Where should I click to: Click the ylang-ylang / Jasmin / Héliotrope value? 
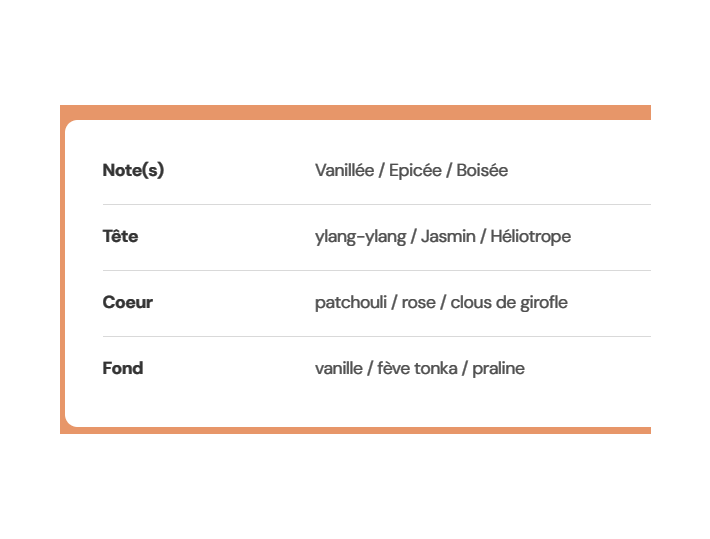click(443, 237)
